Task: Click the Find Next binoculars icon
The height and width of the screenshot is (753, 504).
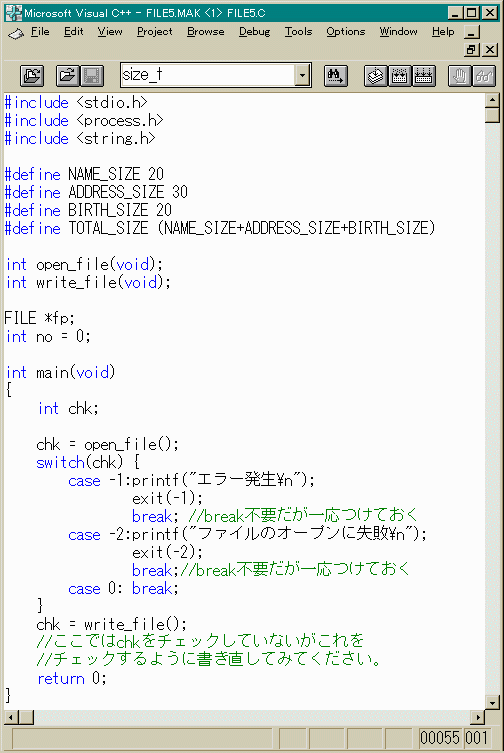Action: [335, 75]
